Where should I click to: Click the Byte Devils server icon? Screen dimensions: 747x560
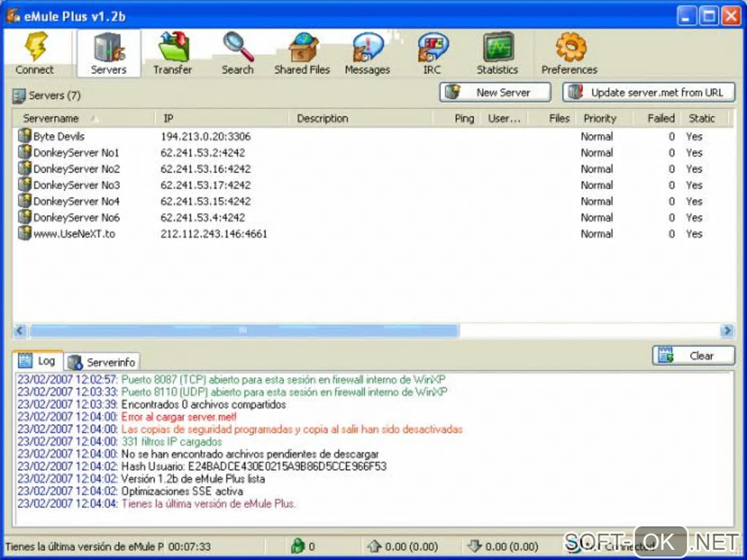(x=24, y=135)
